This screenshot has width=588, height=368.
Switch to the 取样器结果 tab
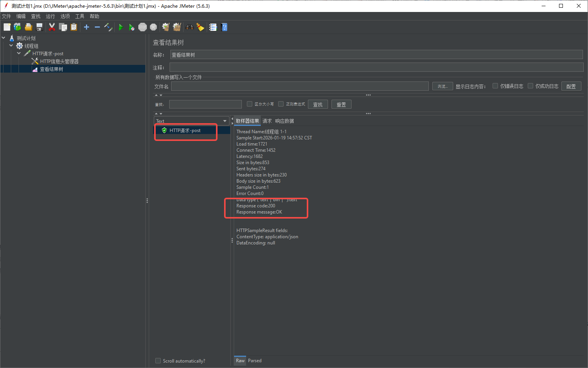pyautogui.click(x=247, y=121)
